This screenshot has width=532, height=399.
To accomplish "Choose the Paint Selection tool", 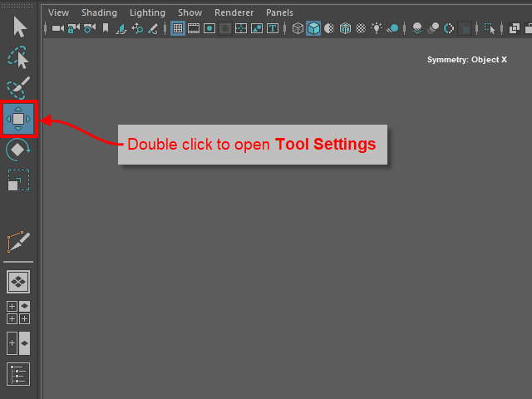I will pyautogui.click(x=18, y=88).
